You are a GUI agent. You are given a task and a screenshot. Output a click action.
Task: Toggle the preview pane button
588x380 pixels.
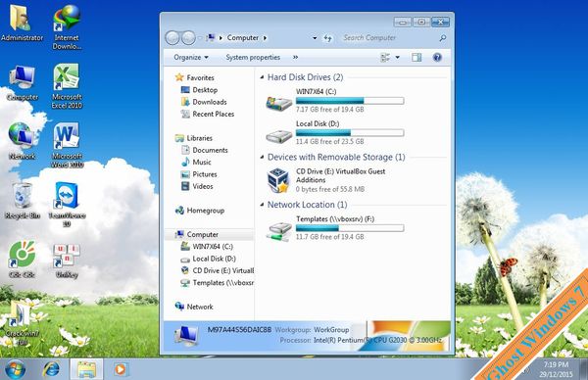click(x=416, y=58)
